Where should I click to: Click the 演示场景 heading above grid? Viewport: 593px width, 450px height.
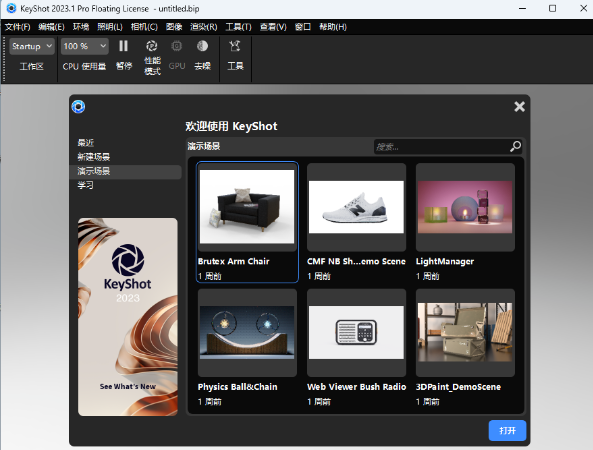click(203, 146)
